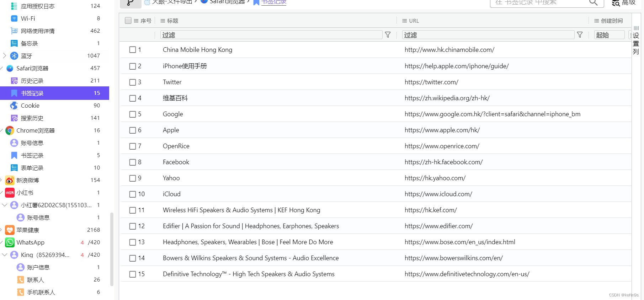This screenshot has width=644, height=300.
Task: Click the 搜索历史 icon
Action: coord(14,118)
